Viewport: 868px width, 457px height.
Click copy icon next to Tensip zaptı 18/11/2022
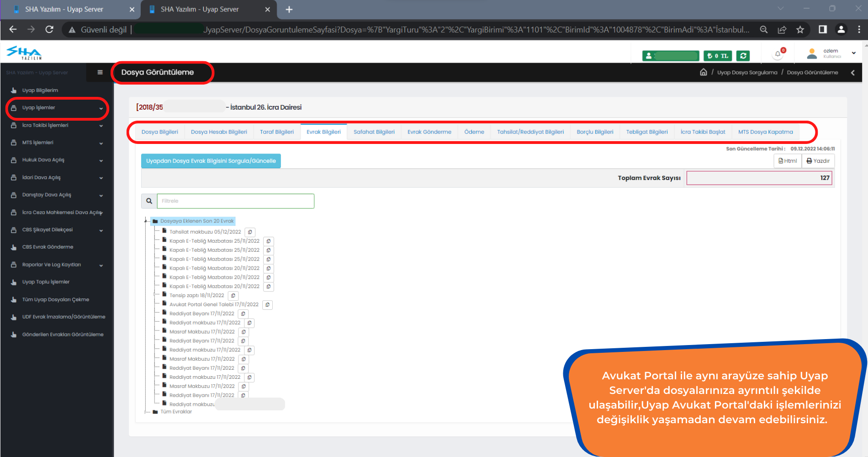[233, 296]
